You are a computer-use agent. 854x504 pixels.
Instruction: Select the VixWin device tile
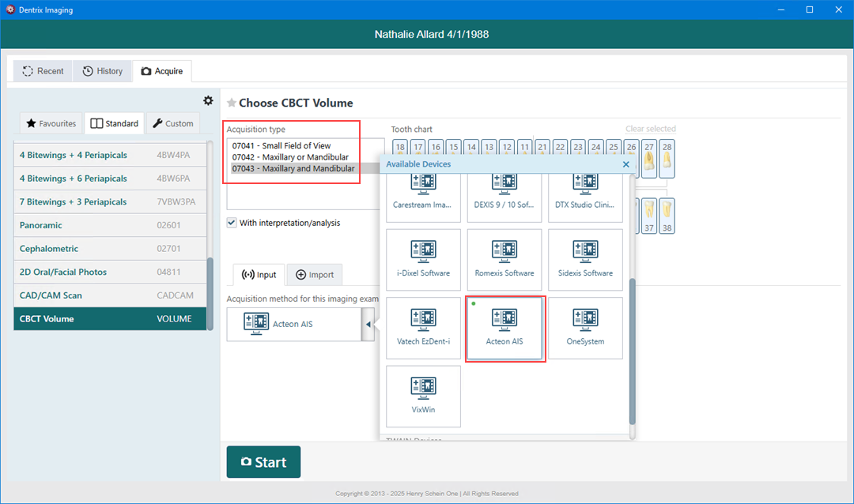(x=423, y=396)
